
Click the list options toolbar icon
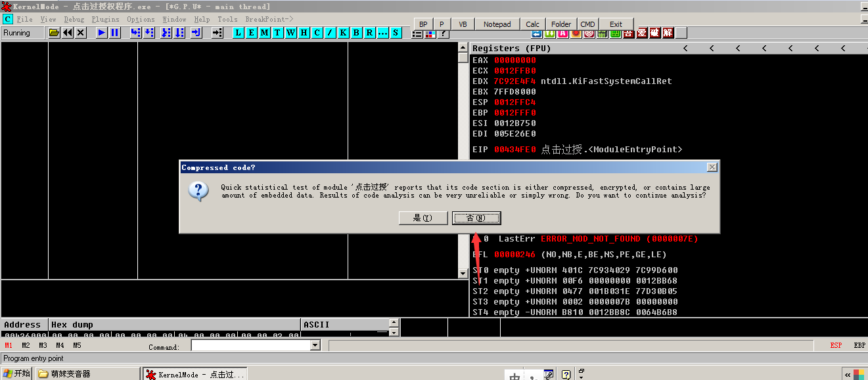pyautogui.click(x=417, y=34)
